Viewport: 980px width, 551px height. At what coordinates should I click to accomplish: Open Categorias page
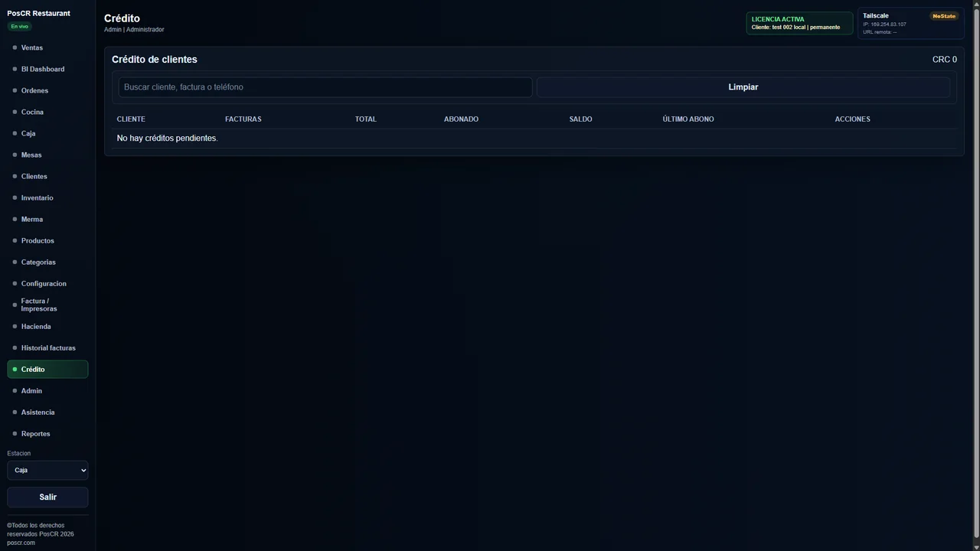click(x=47, y=262)
